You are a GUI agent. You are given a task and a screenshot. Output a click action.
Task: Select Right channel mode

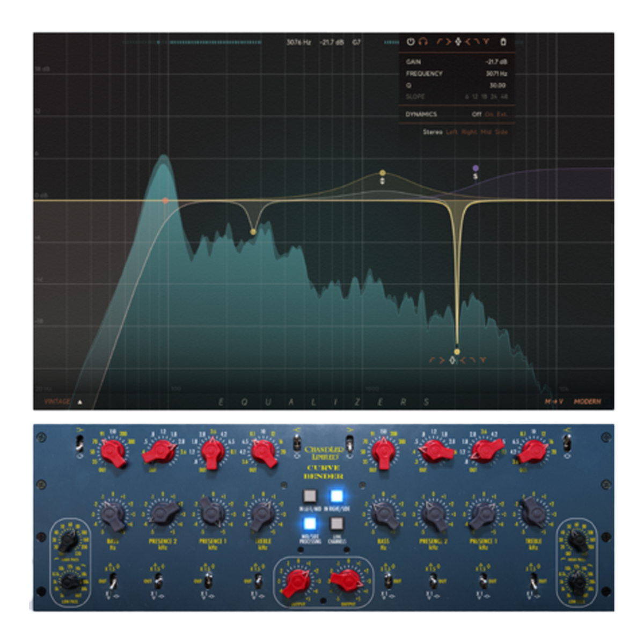click(469, 132)
